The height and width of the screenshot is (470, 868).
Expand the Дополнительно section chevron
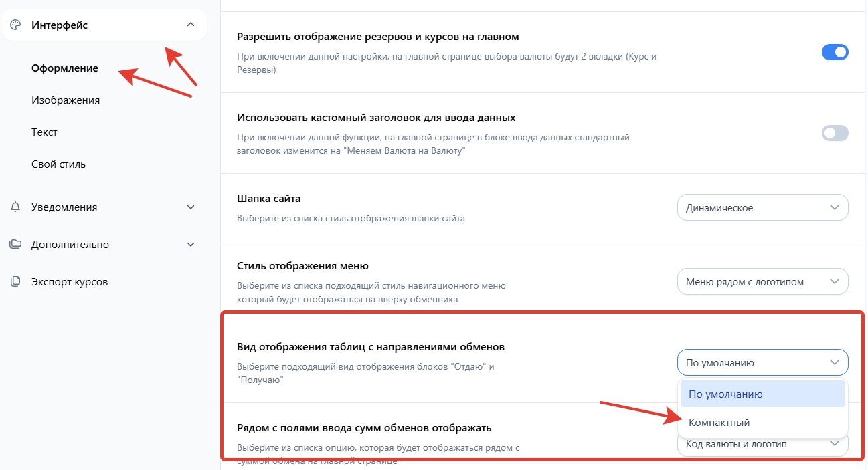[x=191, y=245]
